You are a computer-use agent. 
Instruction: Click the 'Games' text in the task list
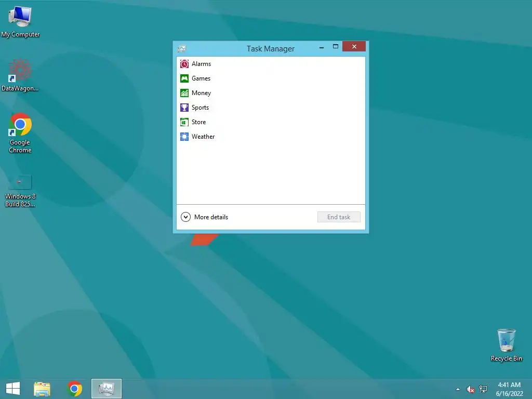[201, 78]
